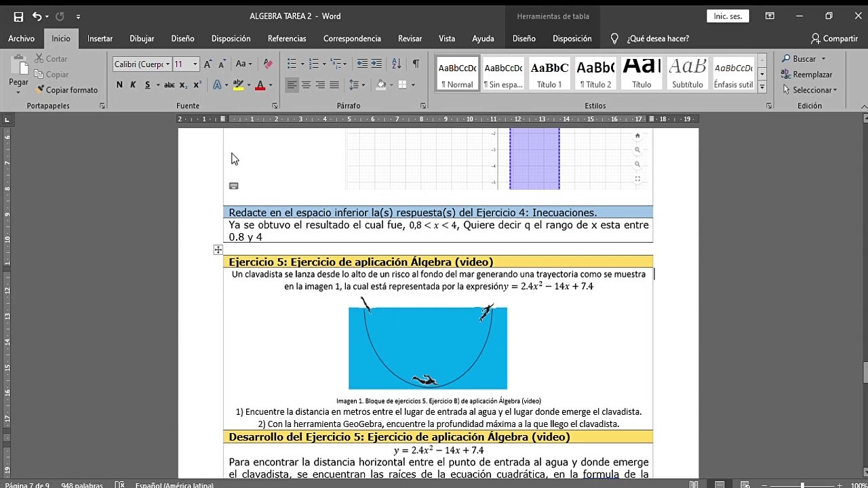Open the font size 11 dropdown

tap(195, 64)
